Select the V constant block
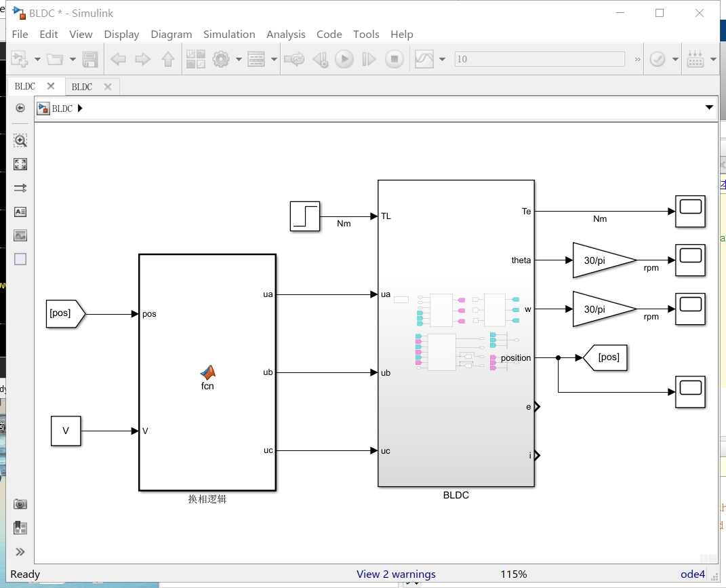This screenshot has width=726, height=588. 66,431
